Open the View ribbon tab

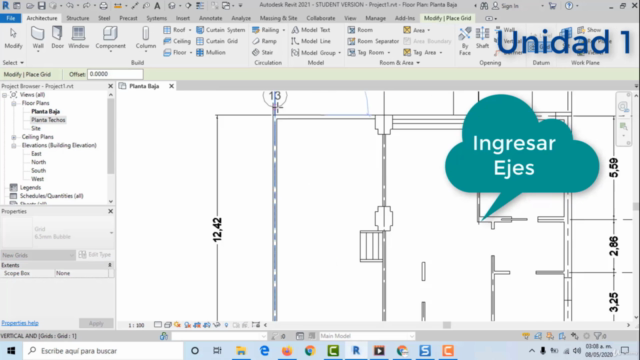point(350,18)
